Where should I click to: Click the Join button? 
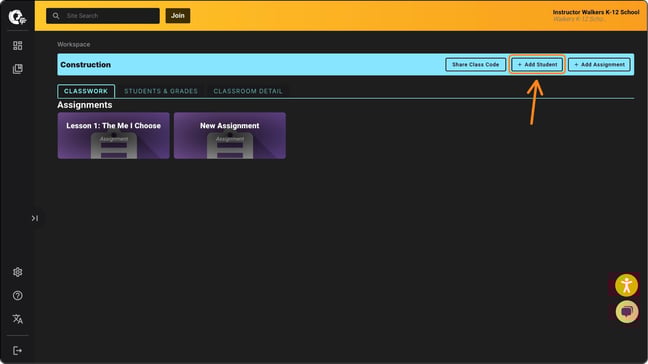click(x=178, y=16)
